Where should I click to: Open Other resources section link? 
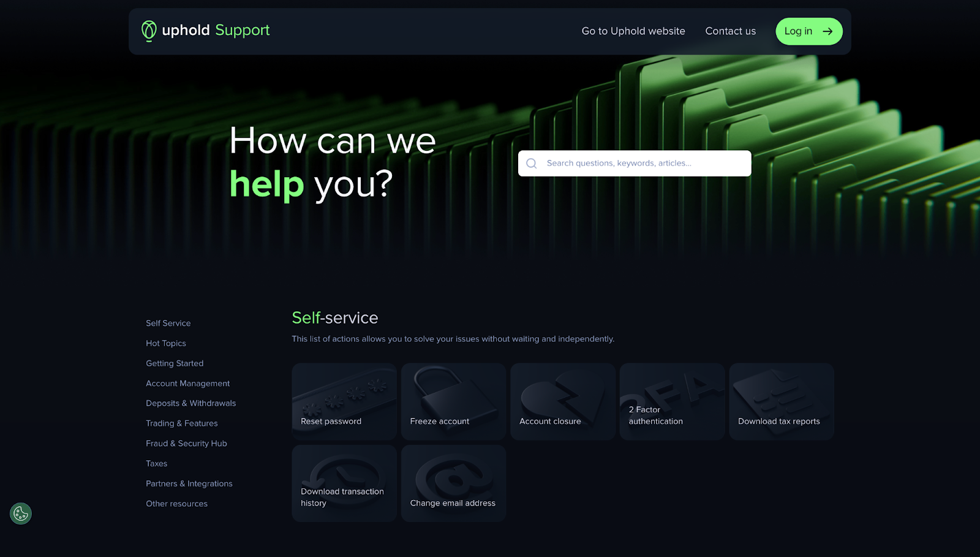pyautogui.click(x=177, y=504)
